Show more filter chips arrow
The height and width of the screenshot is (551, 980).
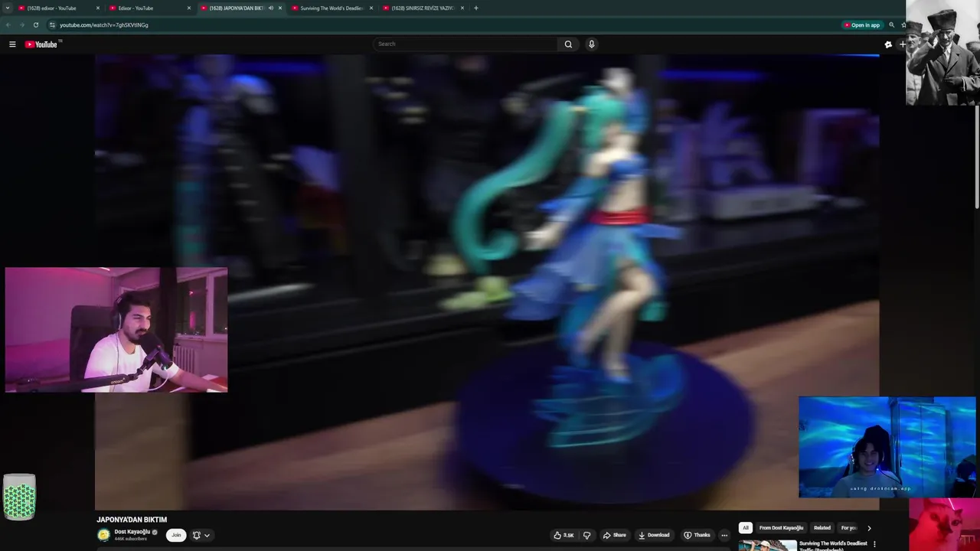(869, 528)
